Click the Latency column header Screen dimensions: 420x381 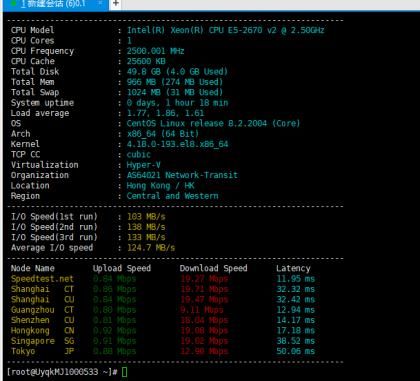[293, 268]
